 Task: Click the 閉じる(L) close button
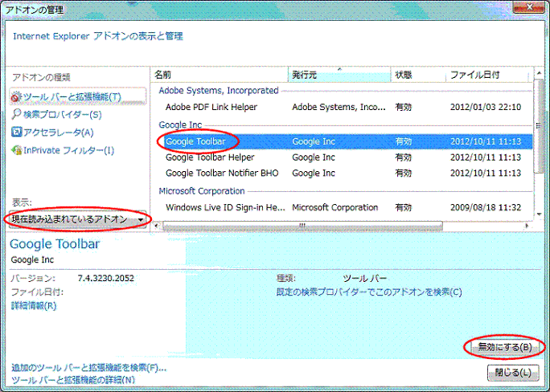[x=513, y=373]
